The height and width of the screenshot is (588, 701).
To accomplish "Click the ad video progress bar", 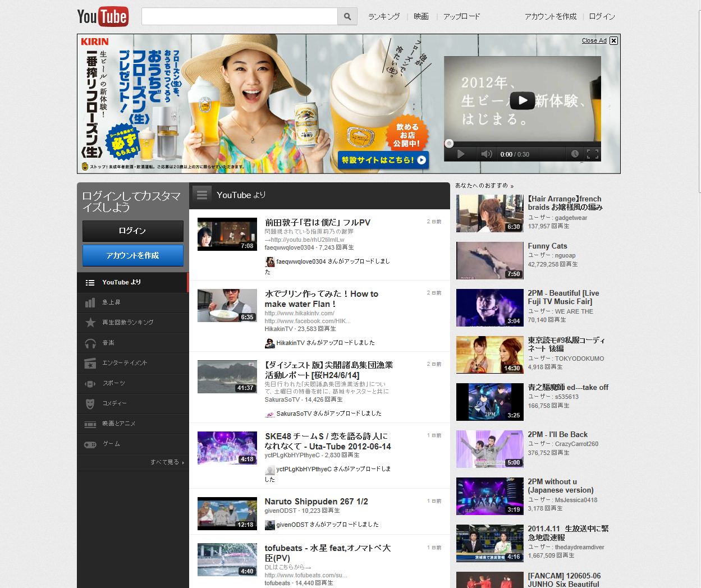I will (523, 144).
